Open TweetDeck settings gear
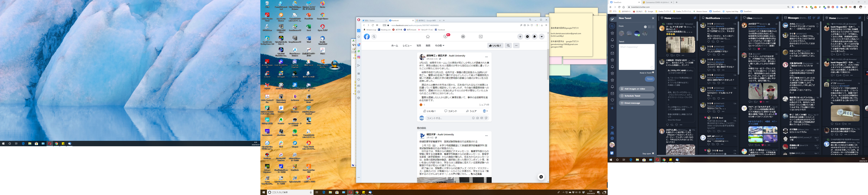The height and width of the screenshot is (195, 868). [x=612, y=139]
